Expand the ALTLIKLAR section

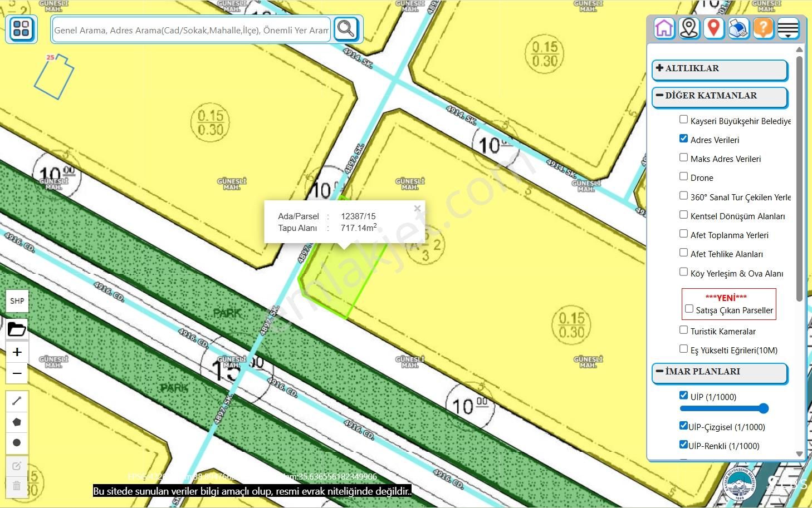[720, 69]
